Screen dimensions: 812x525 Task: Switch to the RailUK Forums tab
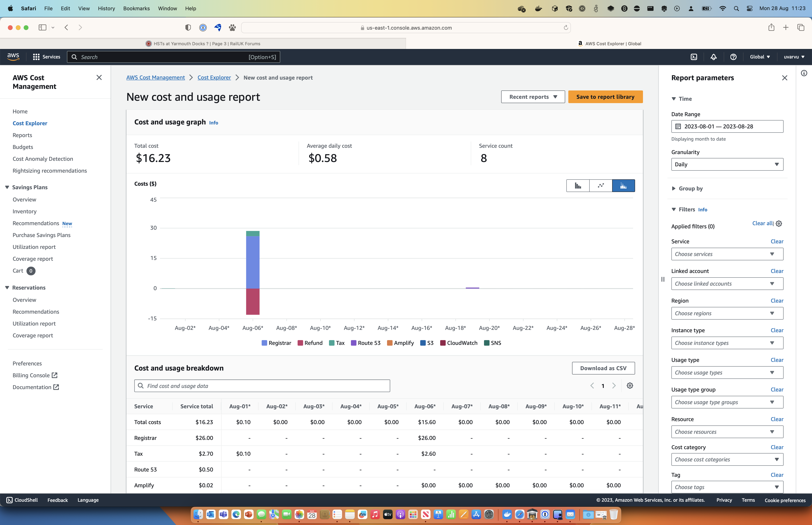pos(203,44)
